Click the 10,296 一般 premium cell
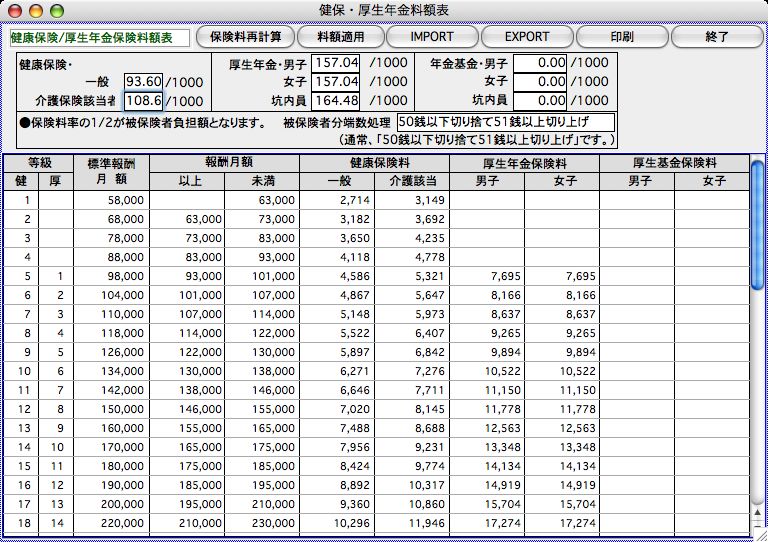This screenshot has height=542, width=768. [x=337, y=523]
